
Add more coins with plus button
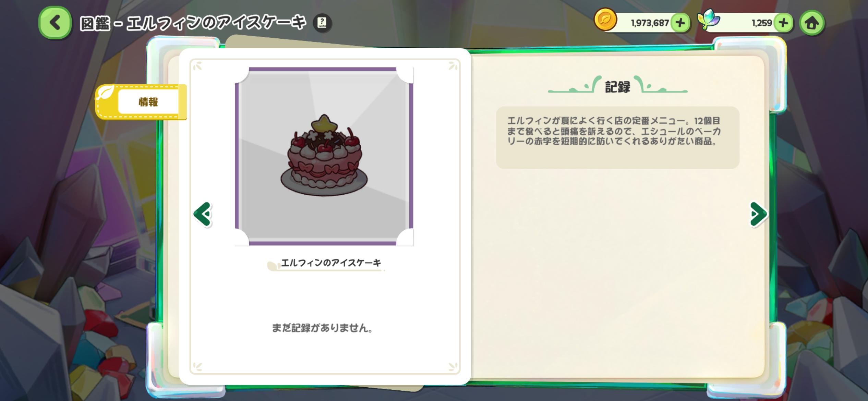680,23
